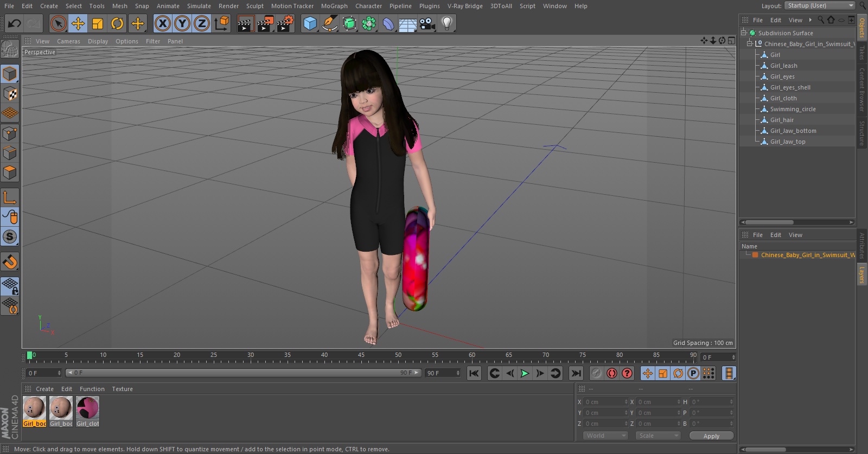
Task: Switch to the Content Browser side tab
Action: [861, 89]
